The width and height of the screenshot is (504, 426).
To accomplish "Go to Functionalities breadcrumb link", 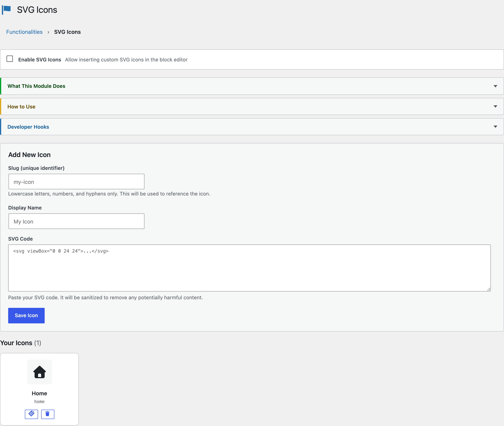I will point(24,32).
